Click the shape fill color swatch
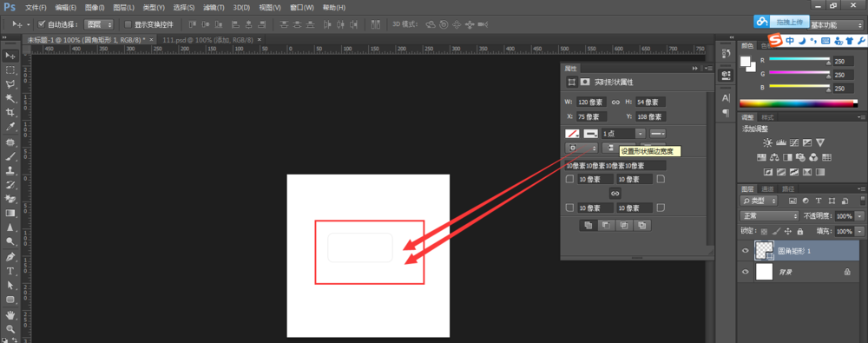 pyautogui.click(x=572, y=134)
